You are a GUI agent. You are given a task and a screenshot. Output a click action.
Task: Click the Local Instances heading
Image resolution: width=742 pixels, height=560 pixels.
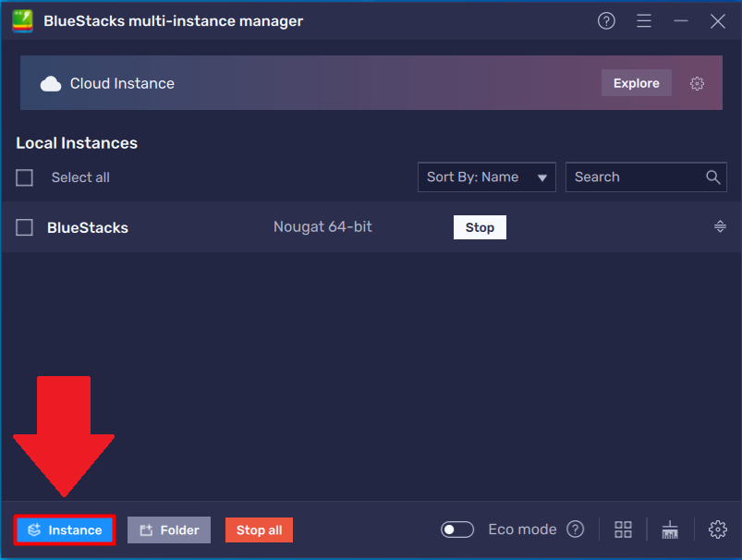click(x=77, y=143)
